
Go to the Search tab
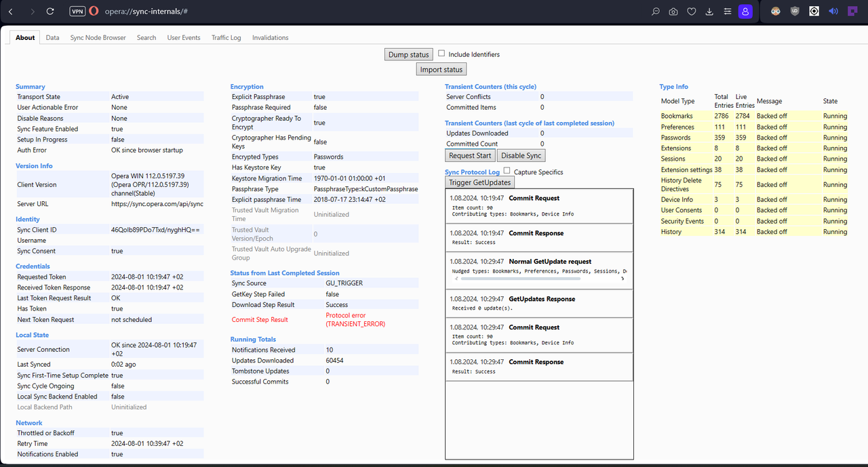click(146, 38)
